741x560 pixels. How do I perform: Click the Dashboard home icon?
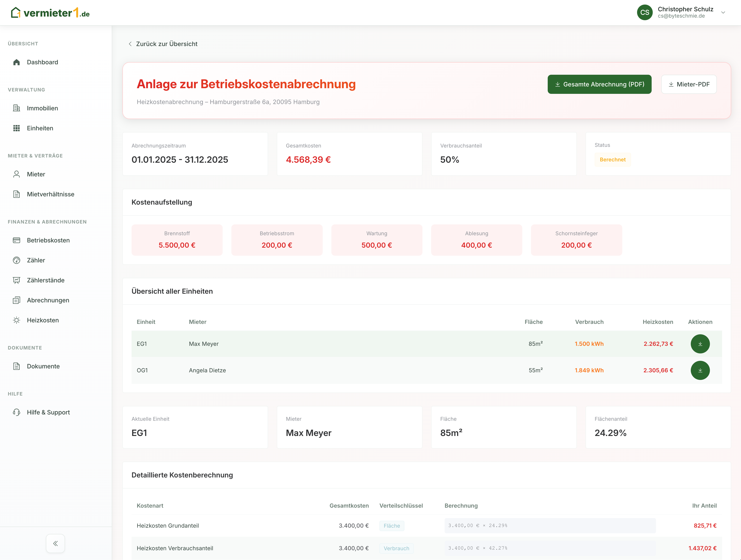pos(16,62)
